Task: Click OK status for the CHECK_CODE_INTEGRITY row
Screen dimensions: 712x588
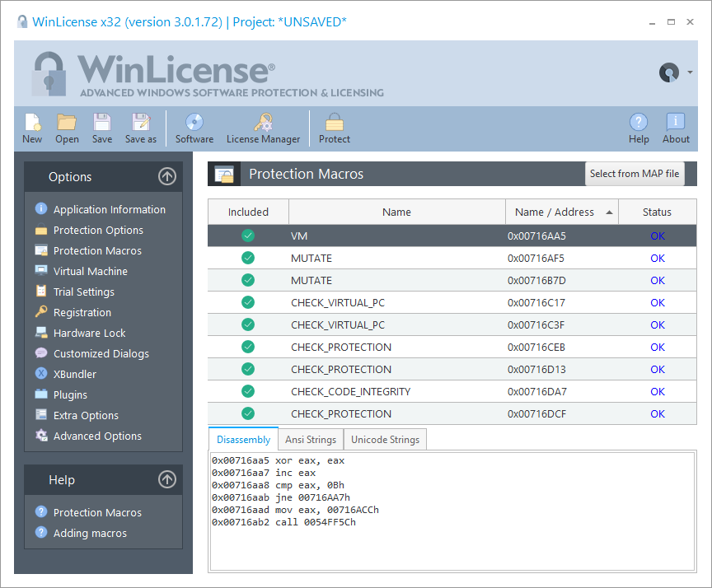Action: coord(657,391)
